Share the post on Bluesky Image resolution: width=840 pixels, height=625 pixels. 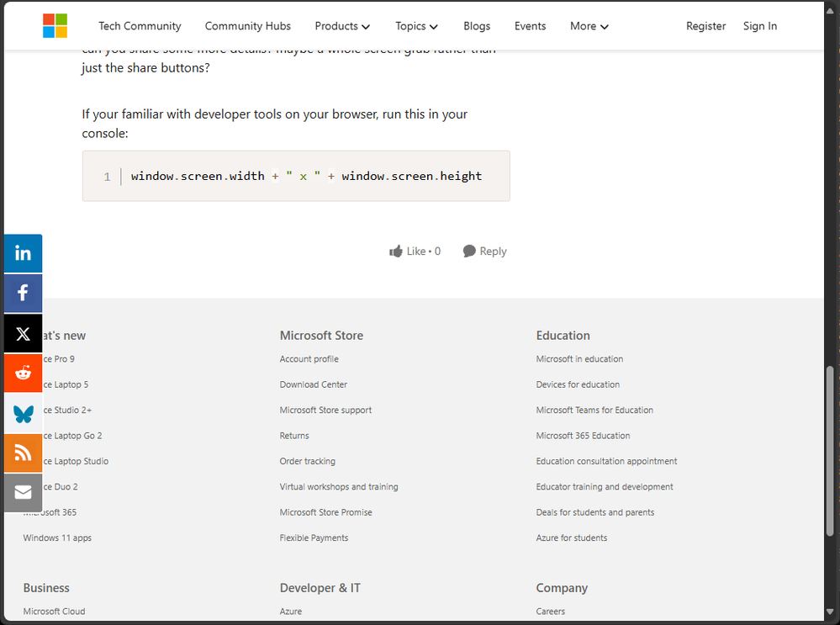[23, 413]
